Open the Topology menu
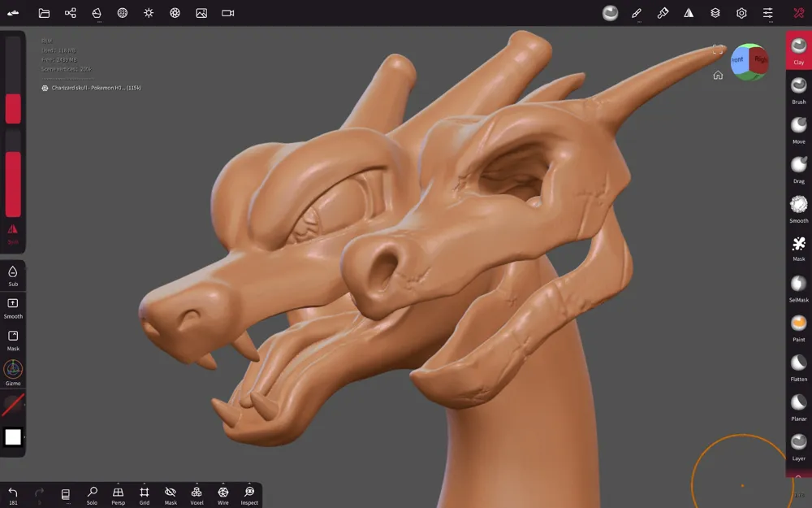Image resolution: width=812 pixels, height=508 pixels. 97,13
